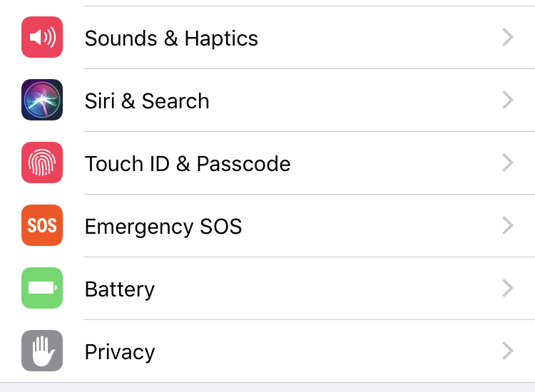This screenshot has width=535, height=392.
Task: Select the Emergency SOS row chevron
Action: tap(508, 225)
